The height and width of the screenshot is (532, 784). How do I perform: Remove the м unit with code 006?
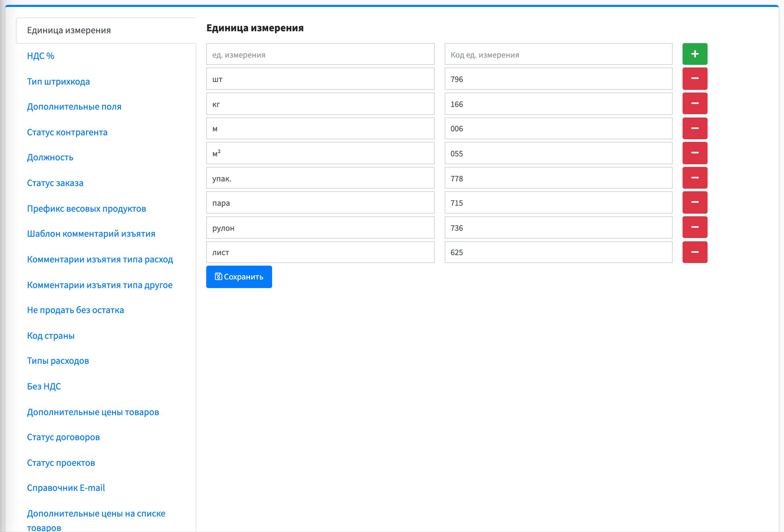coord(695,128)
